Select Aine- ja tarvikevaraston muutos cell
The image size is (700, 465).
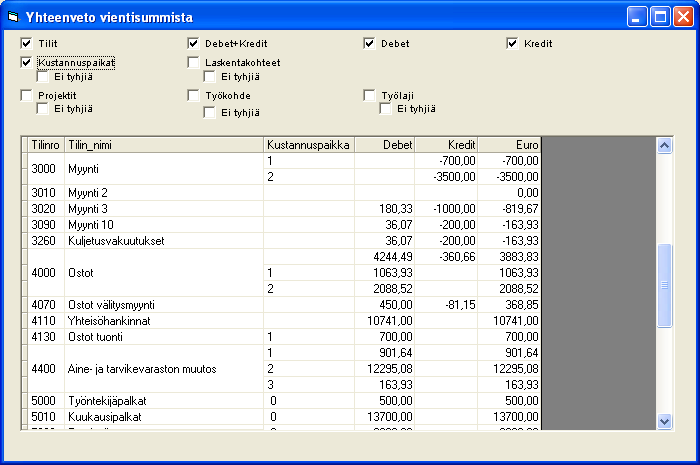pos(164,369)
